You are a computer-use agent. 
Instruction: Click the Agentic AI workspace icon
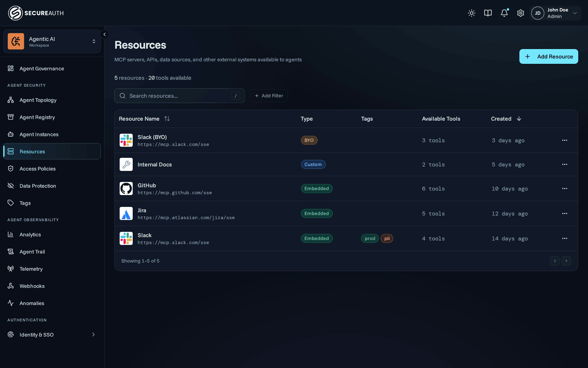tap(16, 41)
